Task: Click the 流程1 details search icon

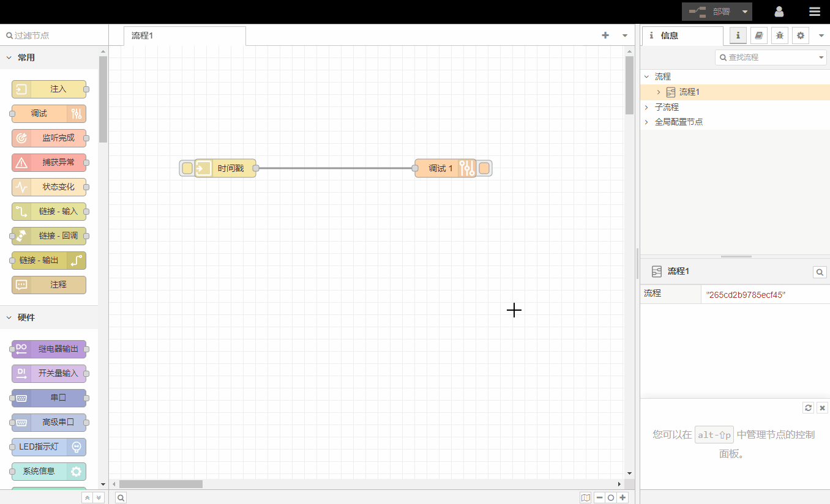Action: pos(820,272)
